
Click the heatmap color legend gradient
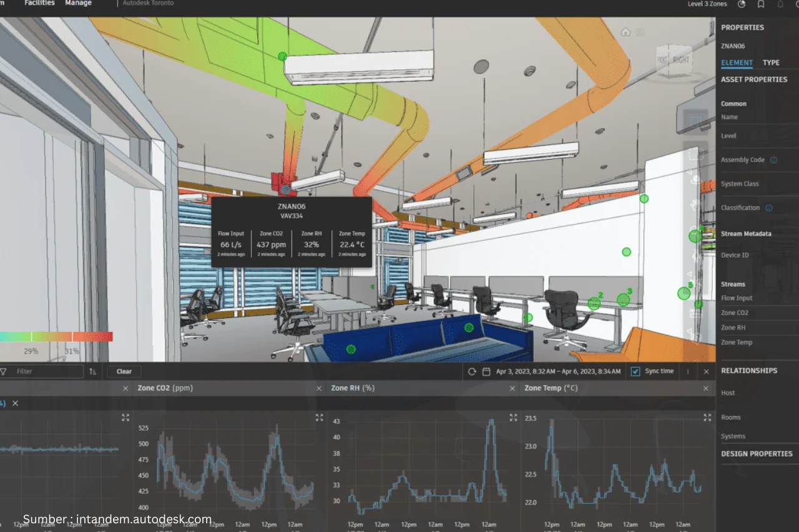pos(56,336)
